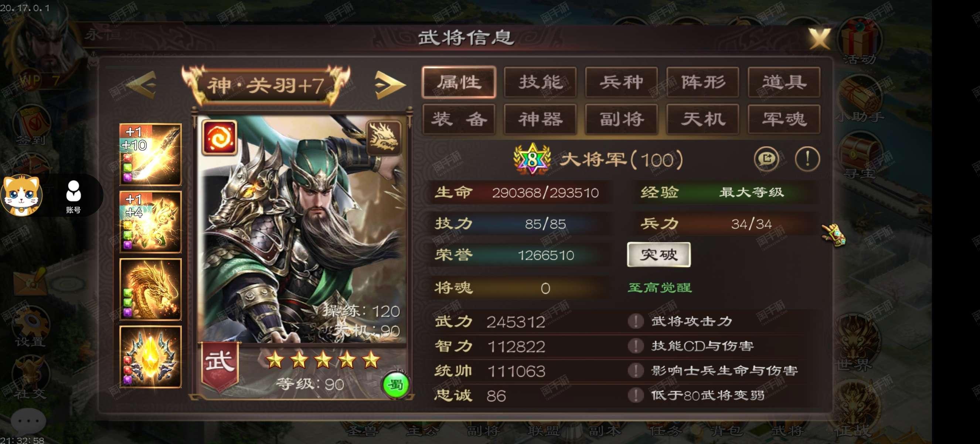Image resolution: width=980 pixels, height=444 pixels.
Task: Open the 军魂 tab
Action: coord(784,119)
